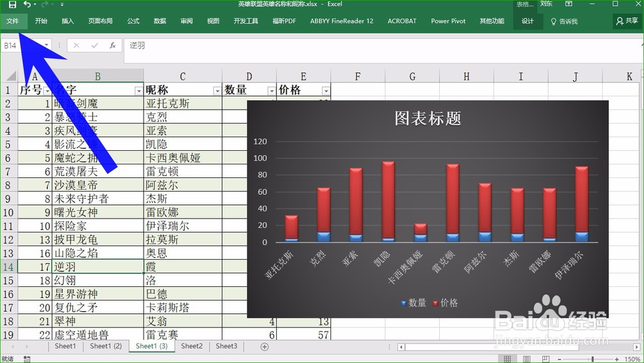Switch to Sheet3 worksheet tab
The image size is (644, 363).
pyautogui.click(x=226, y=346)
